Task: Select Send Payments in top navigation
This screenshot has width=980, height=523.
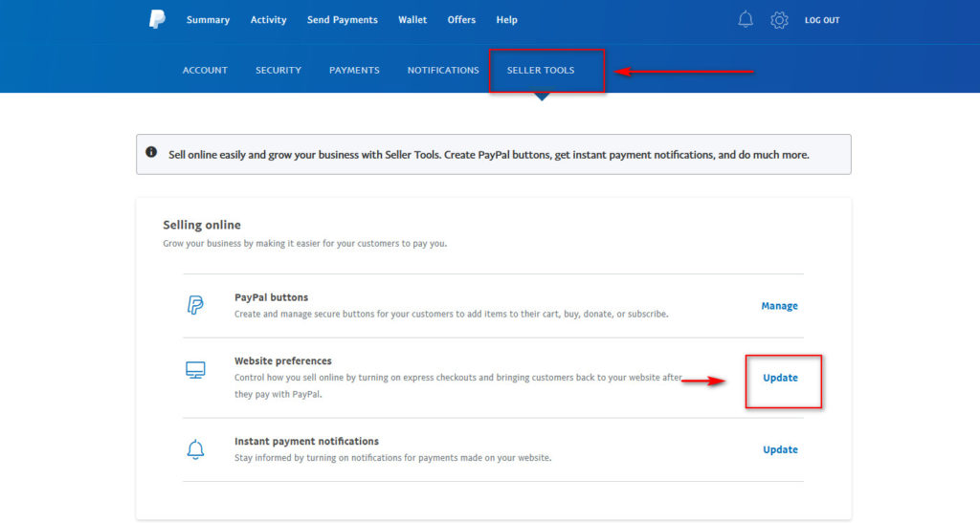Action: [x=343, y=20]
